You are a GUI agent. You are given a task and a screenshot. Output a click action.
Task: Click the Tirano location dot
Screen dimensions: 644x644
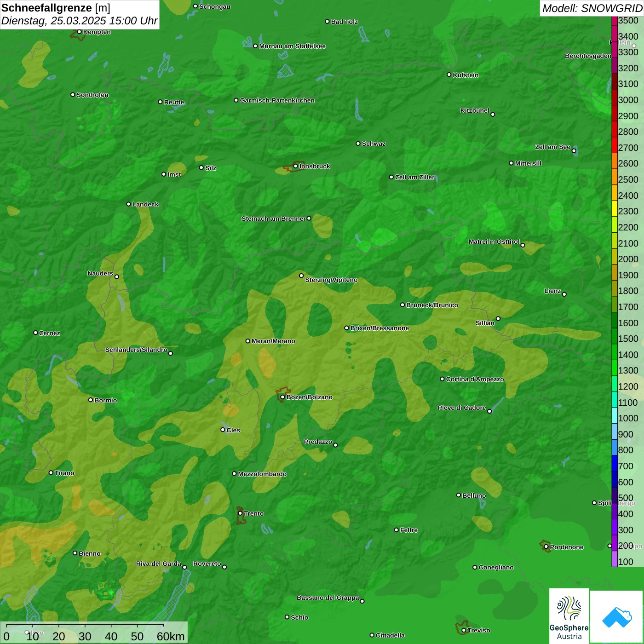pos(51,472)
